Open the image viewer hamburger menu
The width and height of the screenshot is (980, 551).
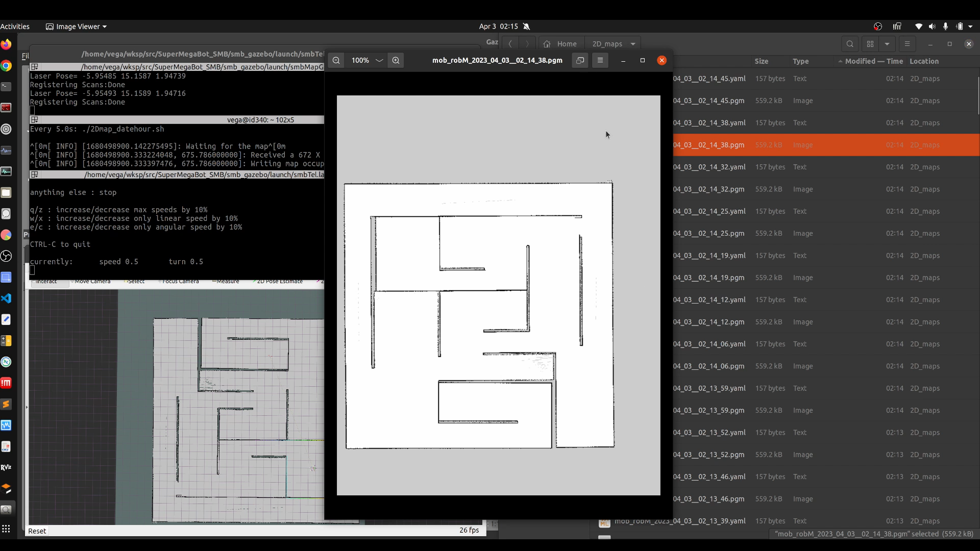click(x=600, y=60)
